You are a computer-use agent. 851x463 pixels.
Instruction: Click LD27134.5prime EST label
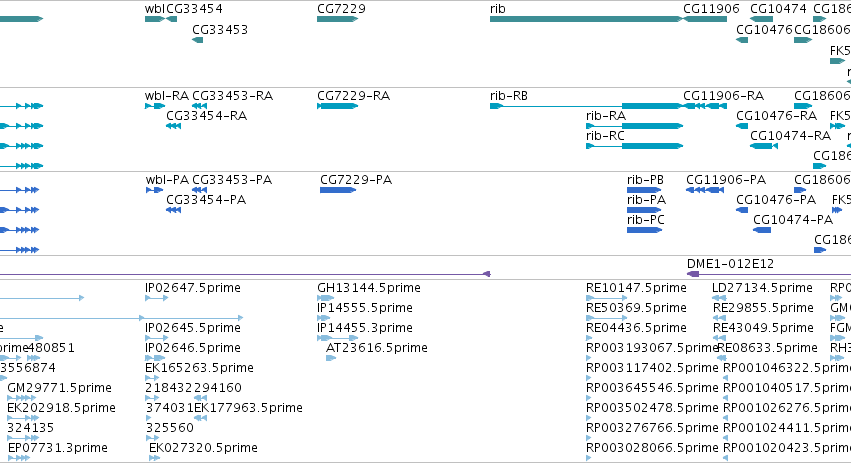click(762, 288)
